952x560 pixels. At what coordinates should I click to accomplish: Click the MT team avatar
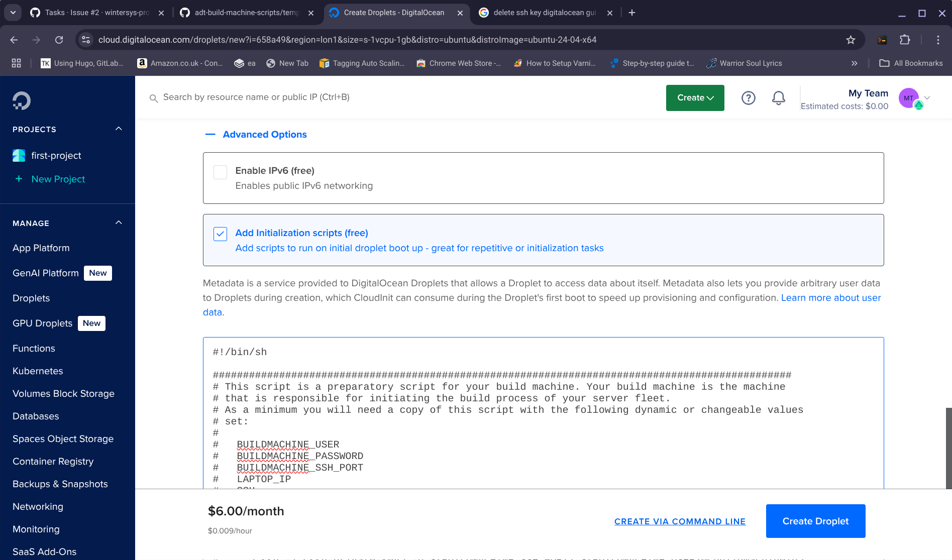pos(909,98)
